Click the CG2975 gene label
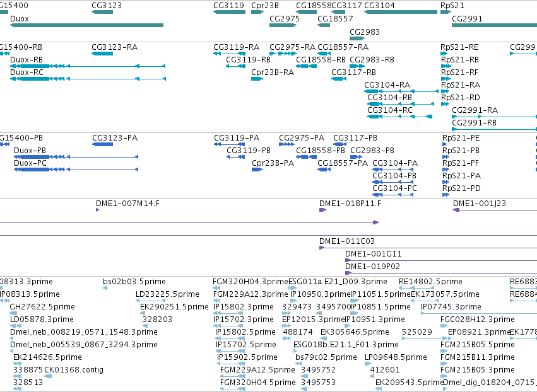This screenshot has height=392, width=537. click(x=285, y=19)
